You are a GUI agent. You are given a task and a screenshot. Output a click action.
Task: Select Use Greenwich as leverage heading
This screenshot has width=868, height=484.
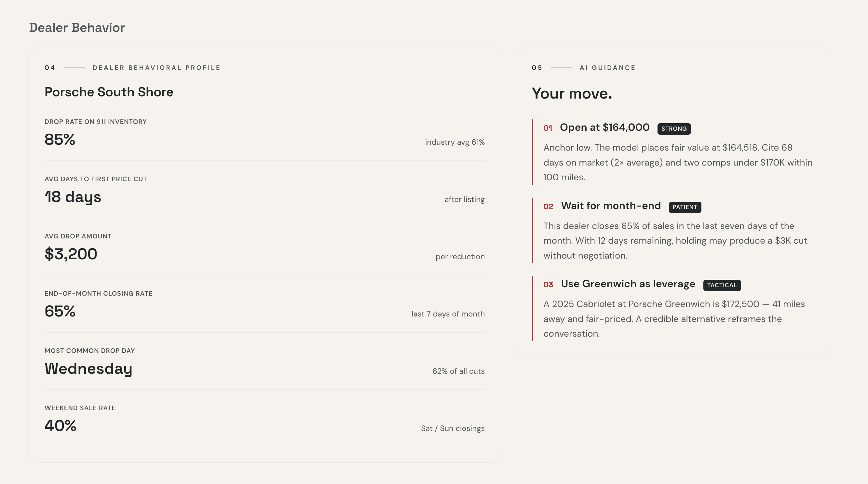pyautogui.click(x=628, y=284)
